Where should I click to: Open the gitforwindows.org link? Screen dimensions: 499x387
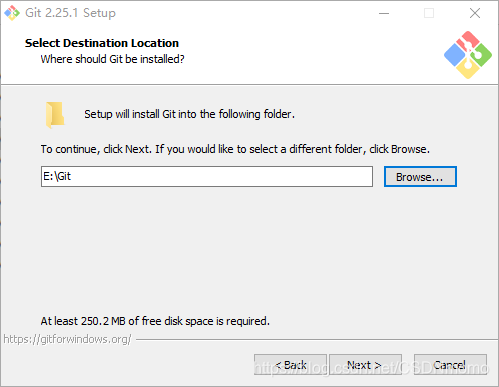click(67, 339)
